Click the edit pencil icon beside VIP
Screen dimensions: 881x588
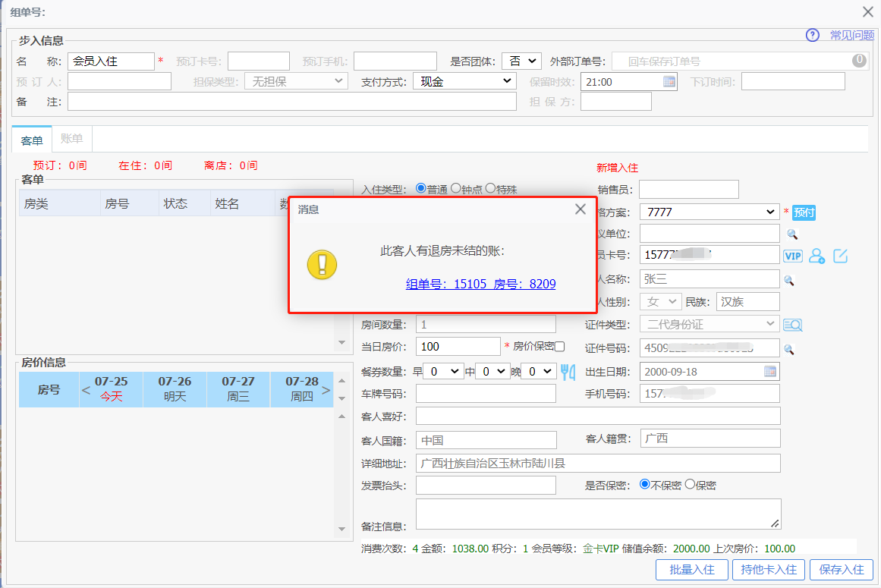[x=841, y=256]
